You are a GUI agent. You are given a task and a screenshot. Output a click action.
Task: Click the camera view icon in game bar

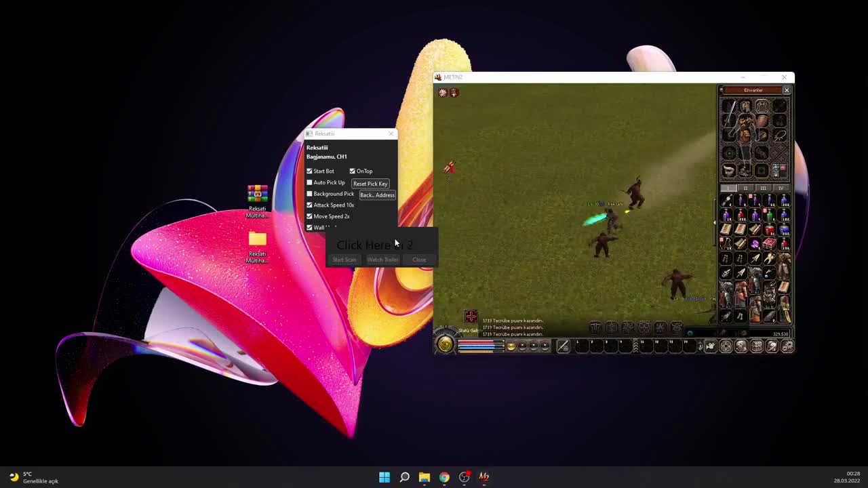tap(710, 346)
